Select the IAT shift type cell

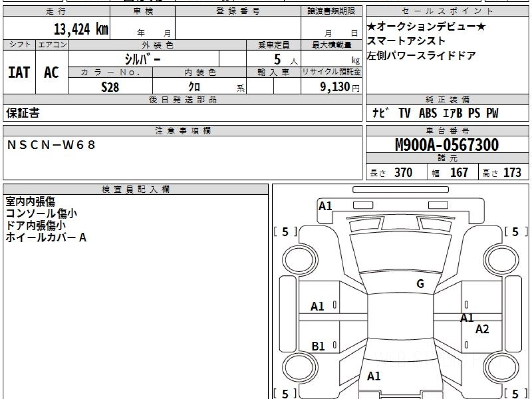[19, 72]
